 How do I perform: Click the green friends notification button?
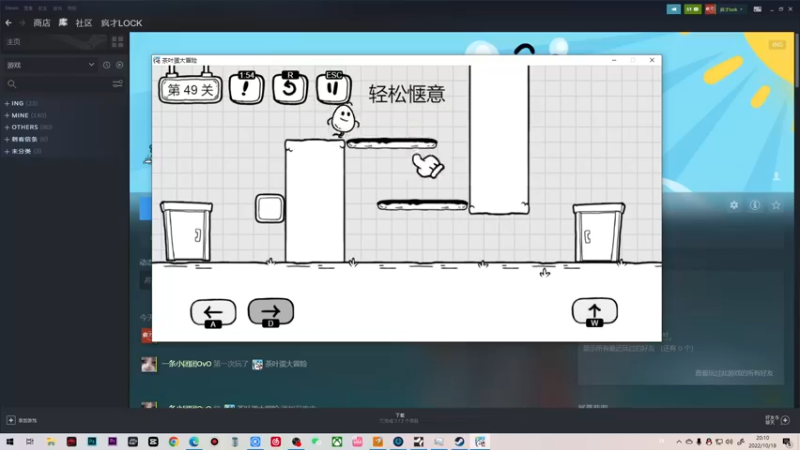692,9
